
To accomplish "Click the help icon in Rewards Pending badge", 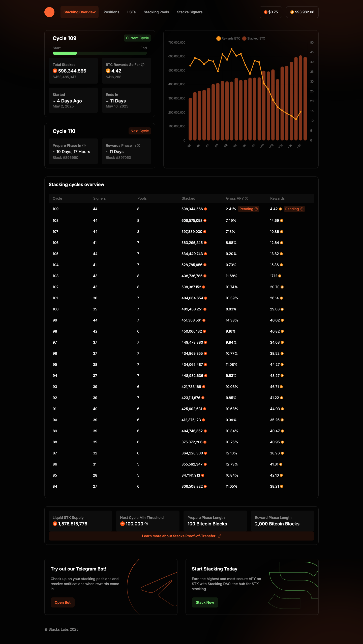I will (x=302, y=209).
